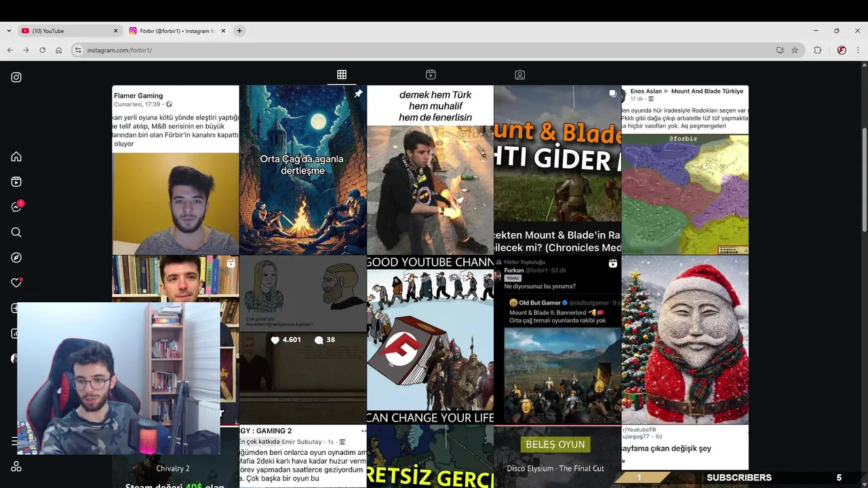Screen dimensions: 868x488
Task: Close the YouTube browser tab
Action: coord(115,30)
